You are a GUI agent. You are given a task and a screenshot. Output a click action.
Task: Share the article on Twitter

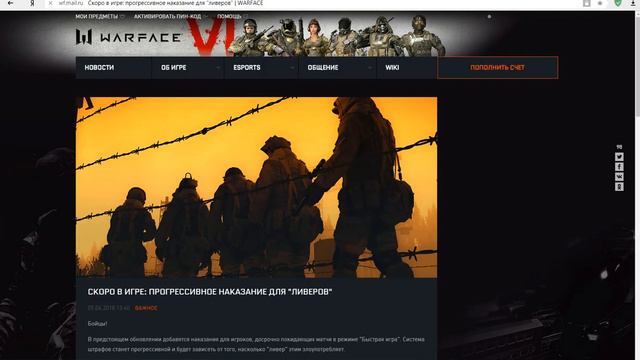[x=619, y=157]
